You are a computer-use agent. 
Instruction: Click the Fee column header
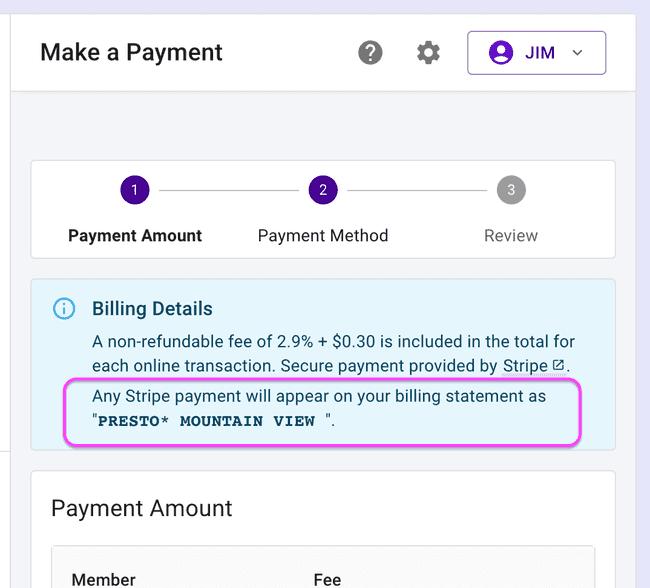[327, 579]
